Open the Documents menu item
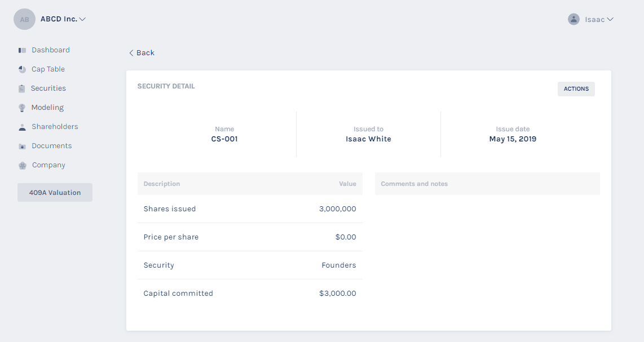The width and height of the screenshot is (644, 342). pos(51,146)
